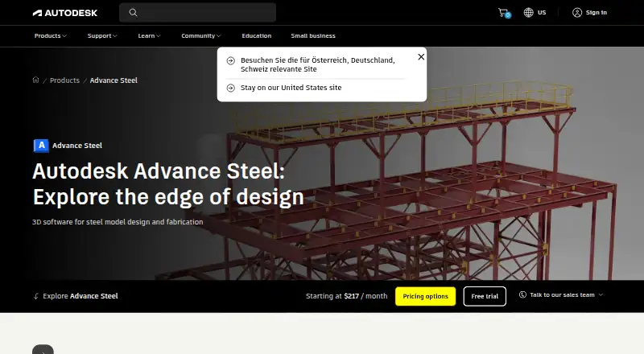Expand the Products menu

(51, 35)
